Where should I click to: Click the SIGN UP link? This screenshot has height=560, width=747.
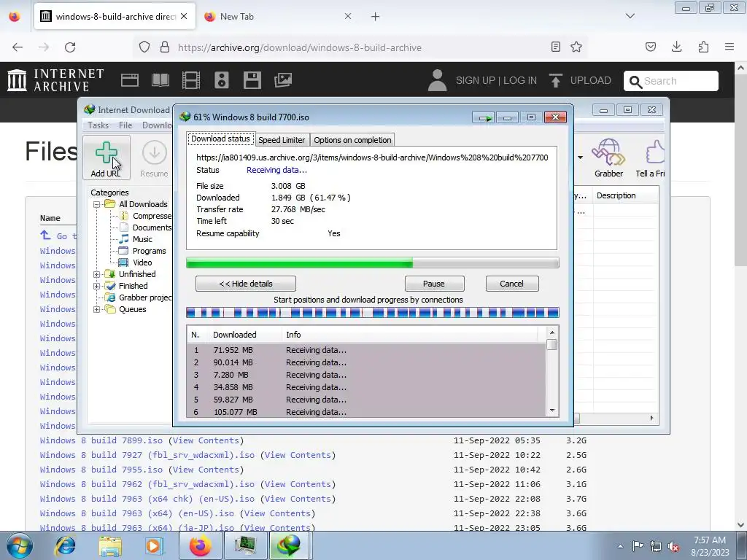[475, 80]
